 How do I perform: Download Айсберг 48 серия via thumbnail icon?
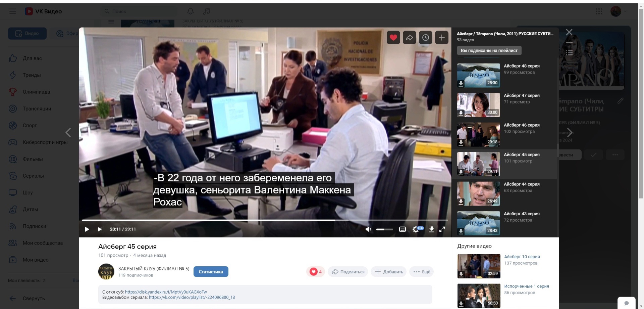461,84
